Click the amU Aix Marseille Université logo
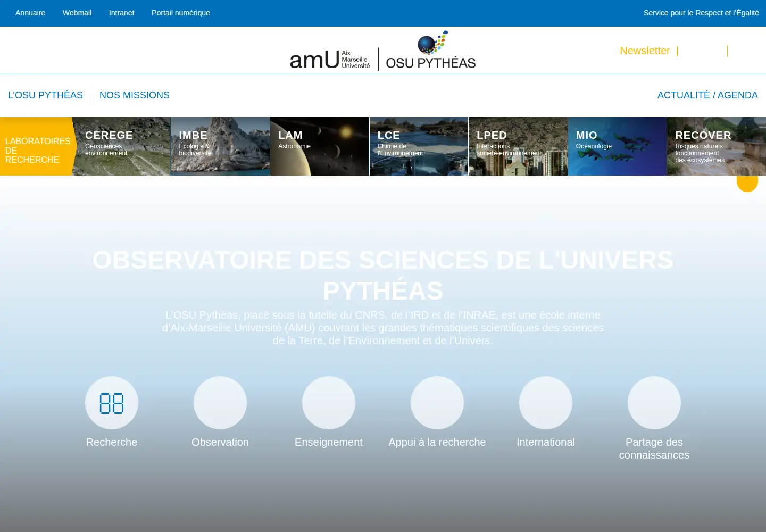This screenshot has height=532, width=766. pos(330,59)
